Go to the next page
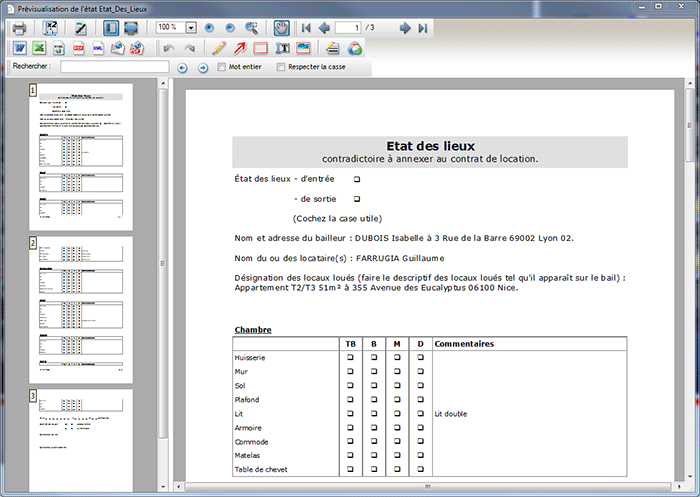 click(x=405, y=28)
